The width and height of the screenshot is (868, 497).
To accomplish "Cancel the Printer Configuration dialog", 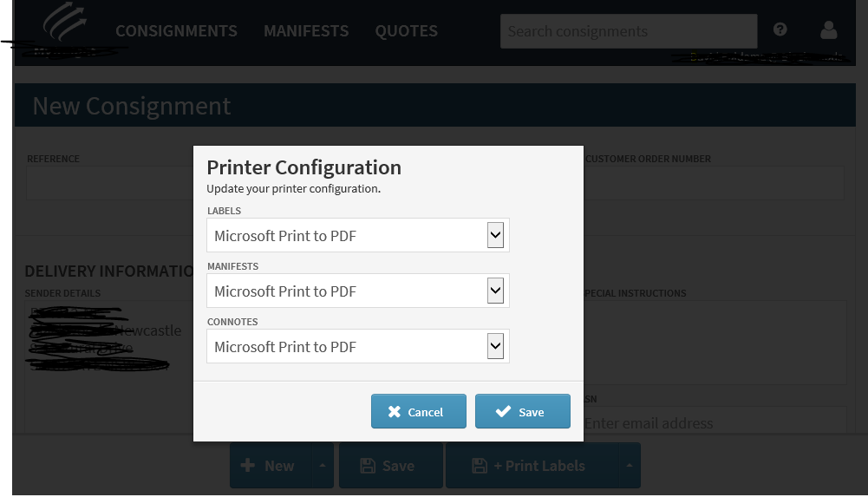I will tap(419, 412).
